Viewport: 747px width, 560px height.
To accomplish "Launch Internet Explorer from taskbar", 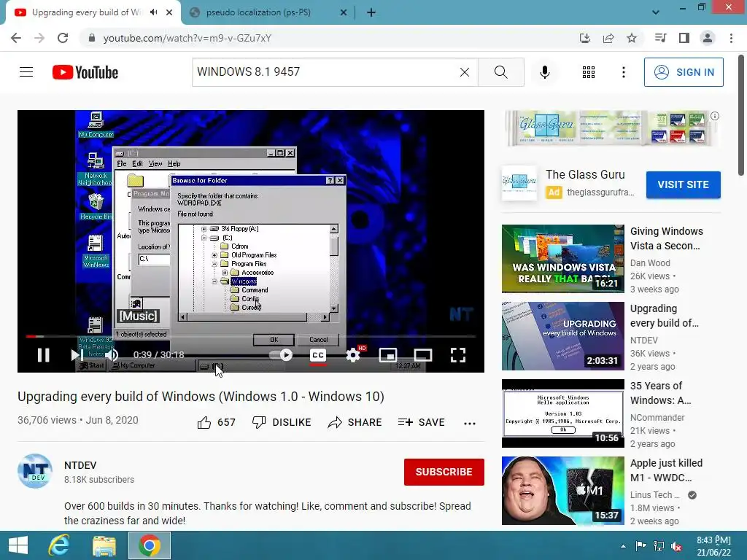I will tap(59, 545).
